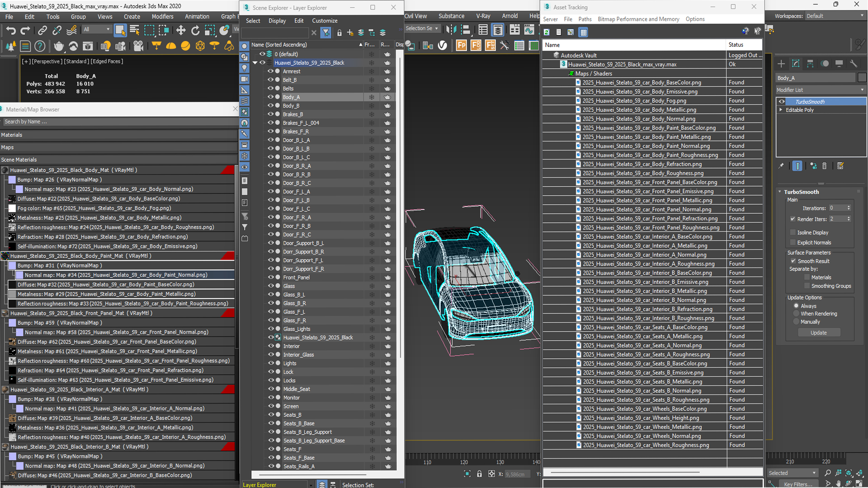
Task: Click the Display tab in Scene Explorer
Action: point(276,20)
